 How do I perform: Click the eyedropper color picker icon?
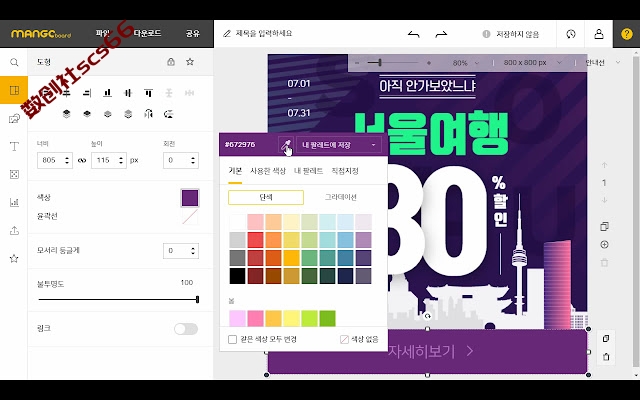click(x=286, y=144)
